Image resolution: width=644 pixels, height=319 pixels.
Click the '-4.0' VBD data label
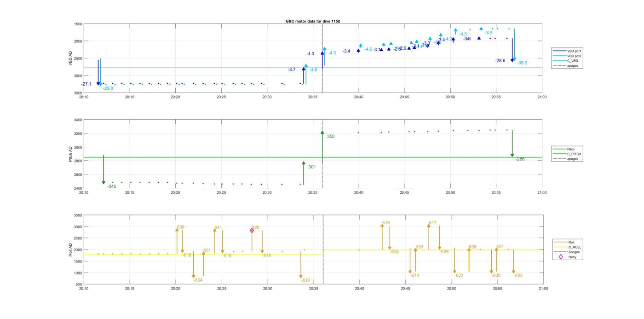point(310,54)
